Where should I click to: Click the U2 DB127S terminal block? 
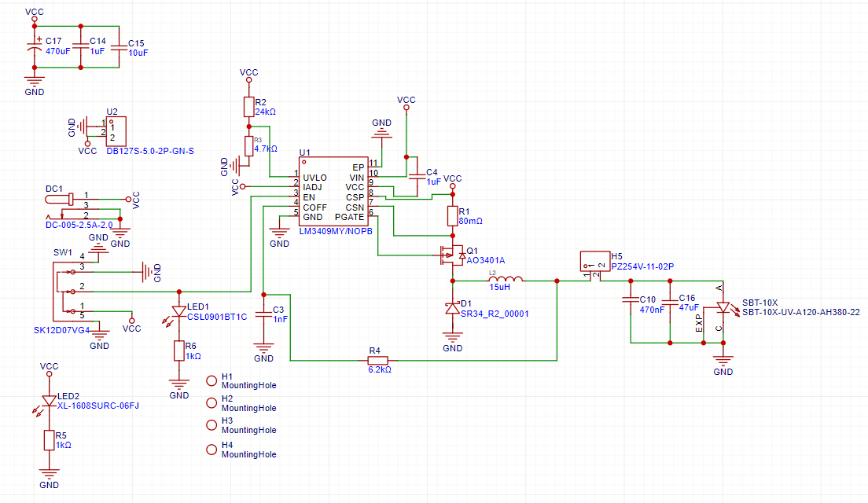pyautogui.click(x=116, y=130)
